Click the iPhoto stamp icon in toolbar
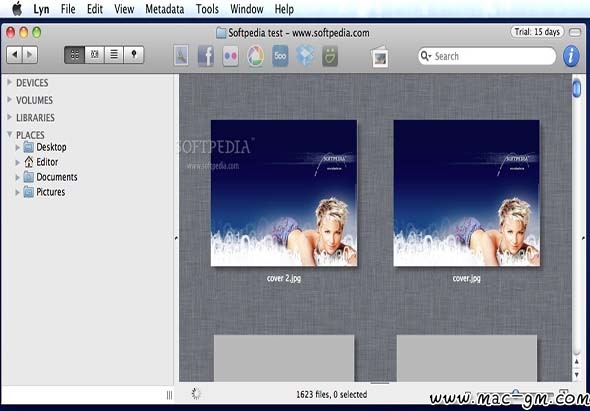590x411 pixels. point(181,56)
